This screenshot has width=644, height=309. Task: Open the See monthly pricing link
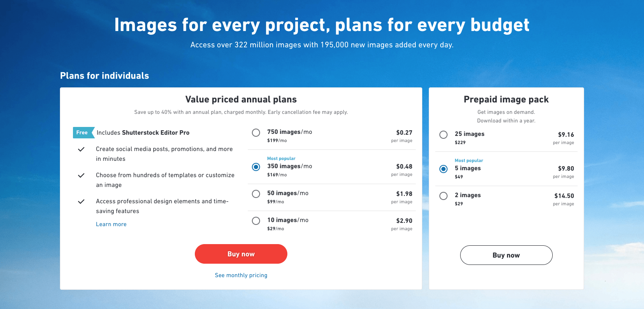point(241,275)
